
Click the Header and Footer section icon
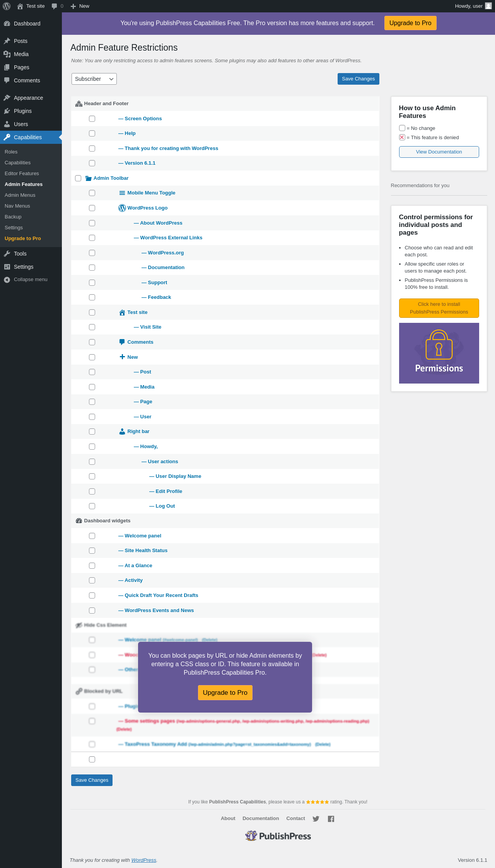(79, 104)
